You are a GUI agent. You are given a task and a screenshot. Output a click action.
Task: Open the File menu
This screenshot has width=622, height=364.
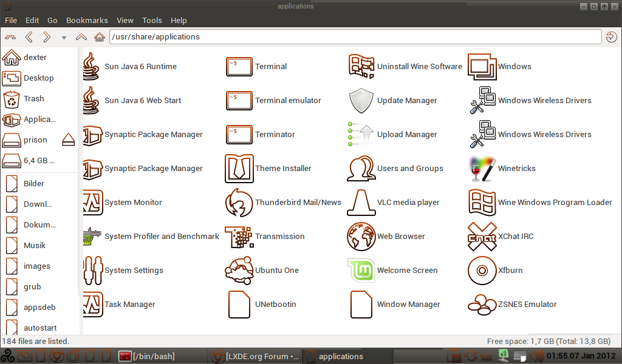coord(11,20)
